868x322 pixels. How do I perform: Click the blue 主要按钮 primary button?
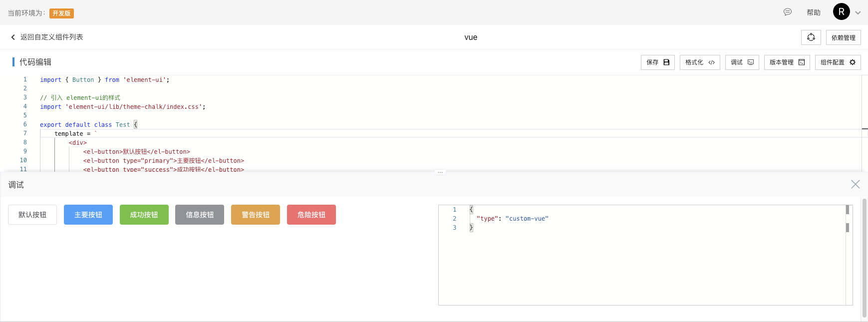coord(88,215)
